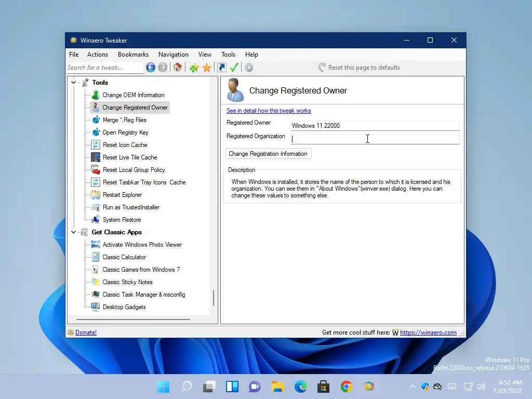
Task: Click the Registered Owner input field
Action: [375, 126]
